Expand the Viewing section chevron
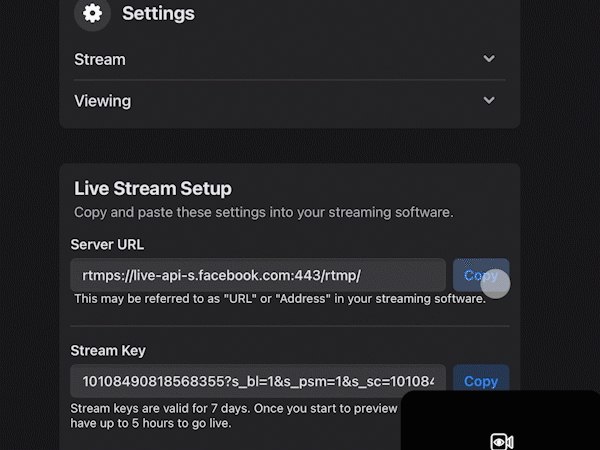Screen dimensions: 600x450 [x=489, y=101]
